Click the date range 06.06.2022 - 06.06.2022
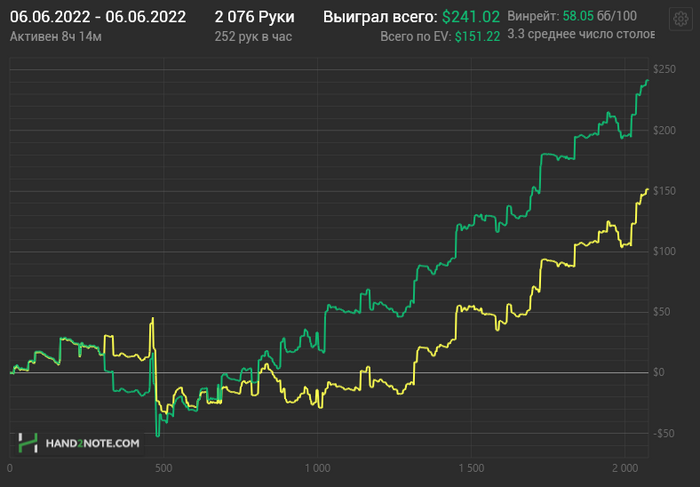The height and width of the screenshot is (487, 700). coord(98,17)
